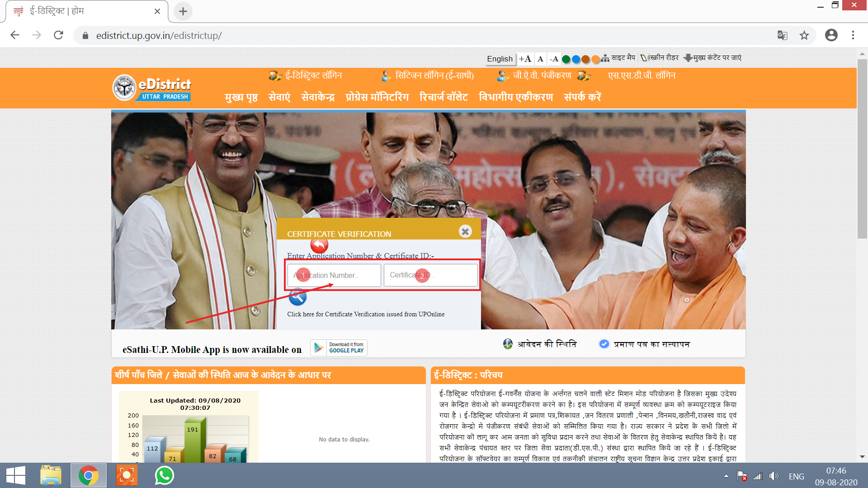Decrease font size with -A button
Image resolution: width=868 pixels, height=488 pixels.
pos(554,59)
